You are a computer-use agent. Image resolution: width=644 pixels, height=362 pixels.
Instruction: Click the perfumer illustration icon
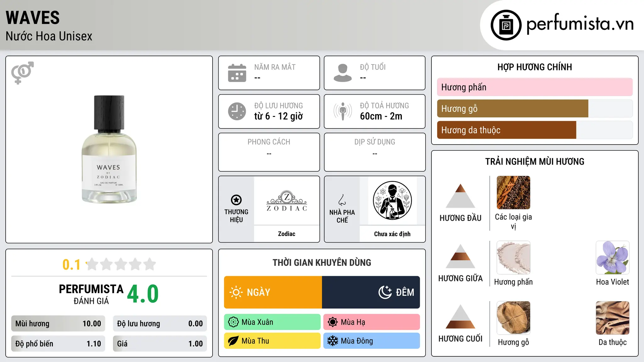[x=392, y=200]
